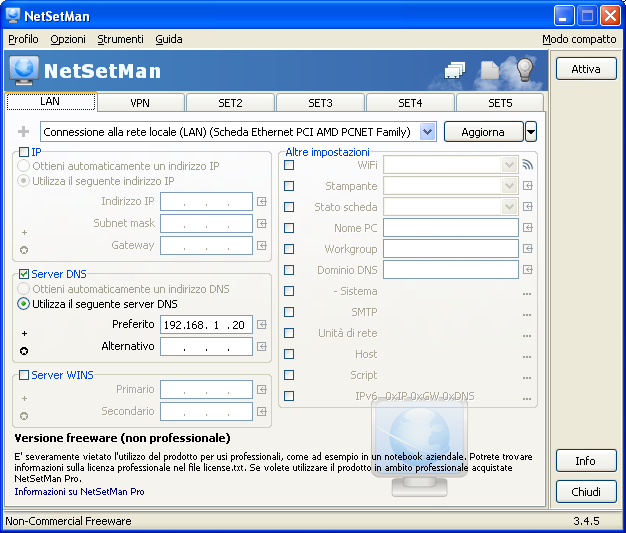The image size is (626, 533).
Task: Open the Unità di rete ellipsis
Action: pyautogui.click(x=527, y=335)
